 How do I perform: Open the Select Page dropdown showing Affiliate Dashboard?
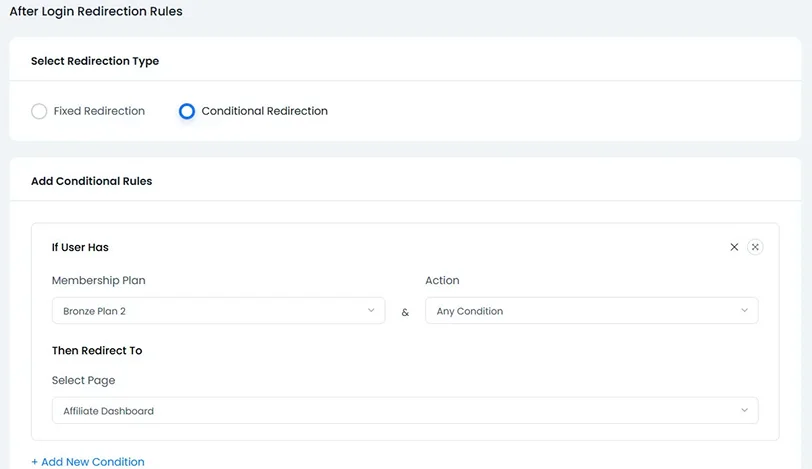coord(405,411)
